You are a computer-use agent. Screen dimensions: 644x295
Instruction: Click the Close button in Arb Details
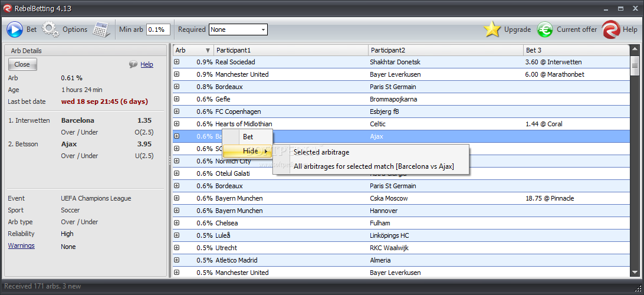click(22, 64)
